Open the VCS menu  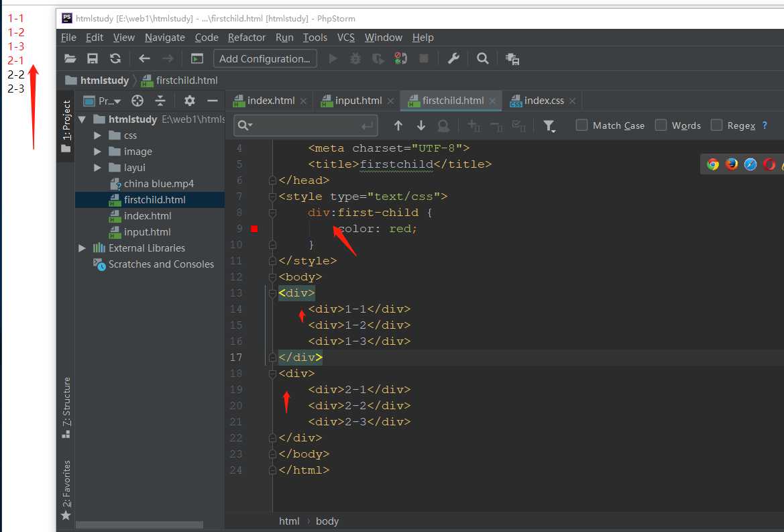pyautogui.click(x=345, y=38)
